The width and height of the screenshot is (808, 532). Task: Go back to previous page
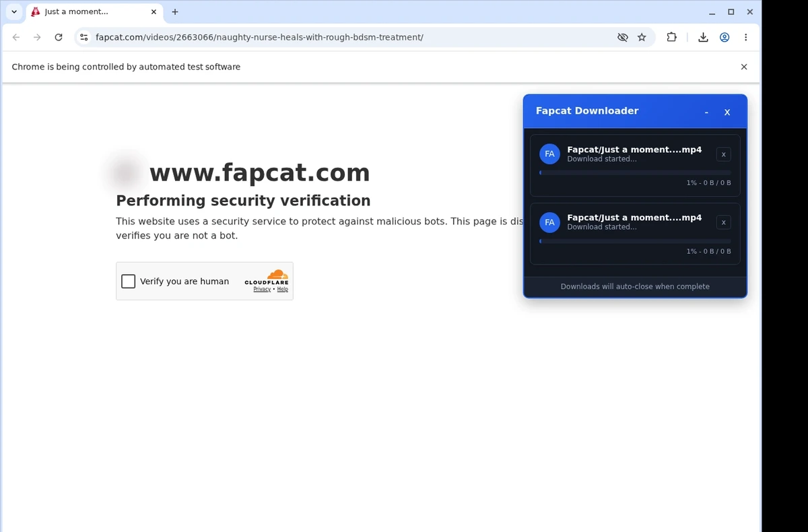pyautogui.click(x=16, y=38)
